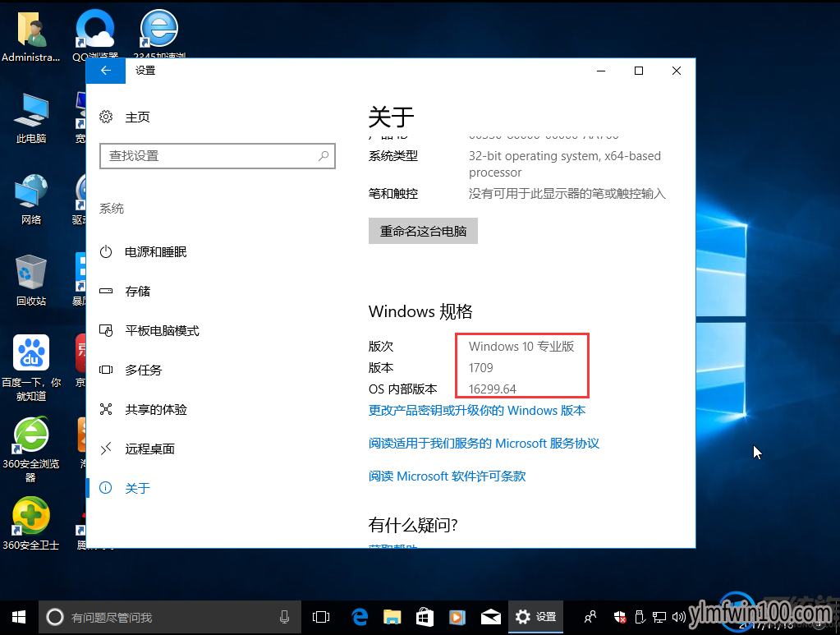Focus the 查找设置 search field
Viewport: 840px width, 635px height.
(x=218, y=156)
